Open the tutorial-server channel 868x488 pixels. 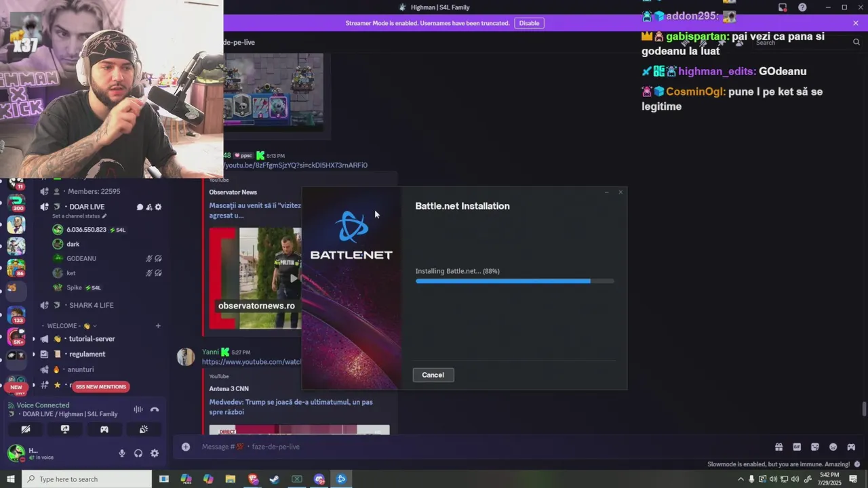[x=92, y=339]
